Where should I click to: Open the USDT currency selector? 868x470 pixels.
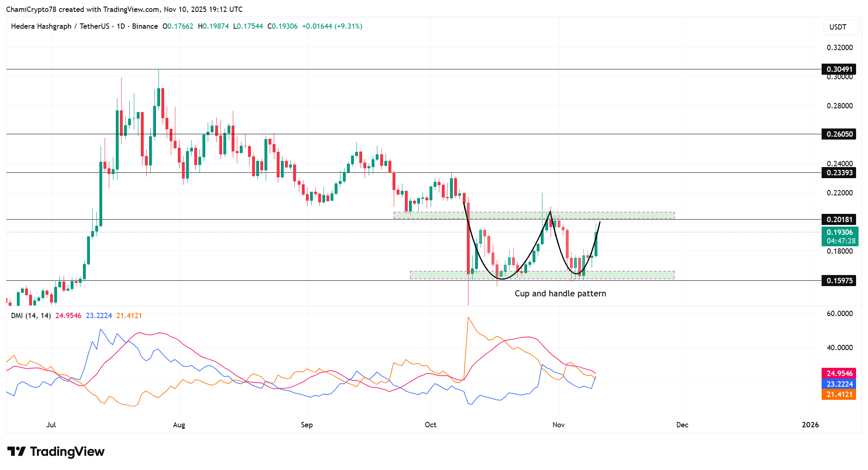coord(840,27)
